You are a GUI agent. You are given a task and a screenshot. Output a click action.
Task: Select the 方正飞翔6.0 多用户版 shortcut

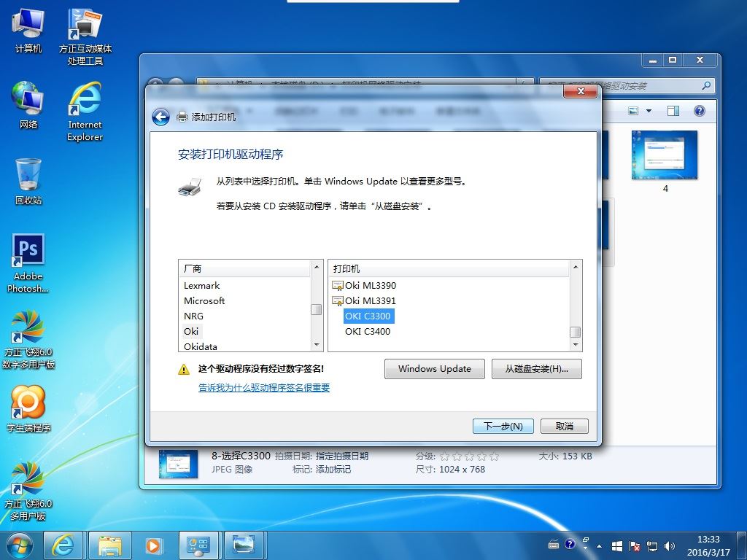coord(28,491)
